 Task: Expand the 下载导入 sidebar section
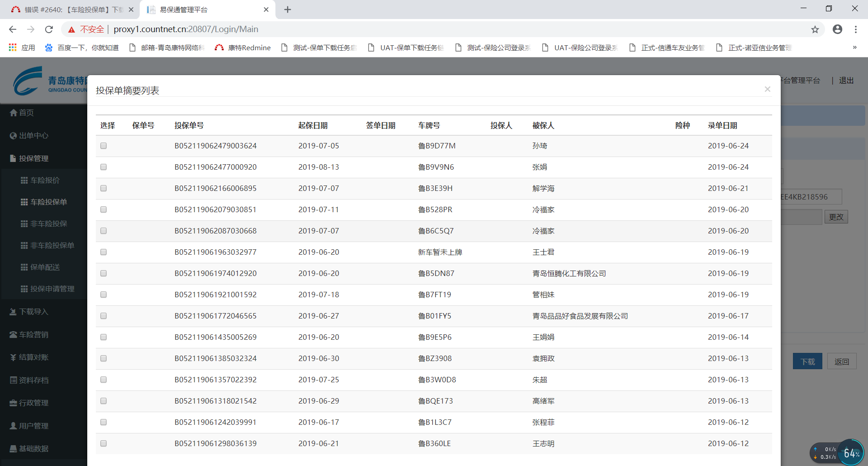pyautogui.click(x=33, y=312)
